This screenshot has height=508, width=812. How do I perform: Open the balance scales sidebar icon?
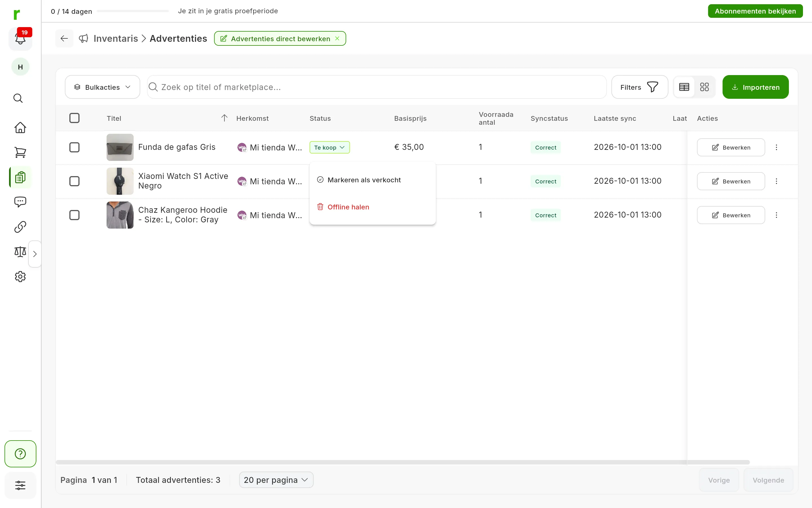20,252
